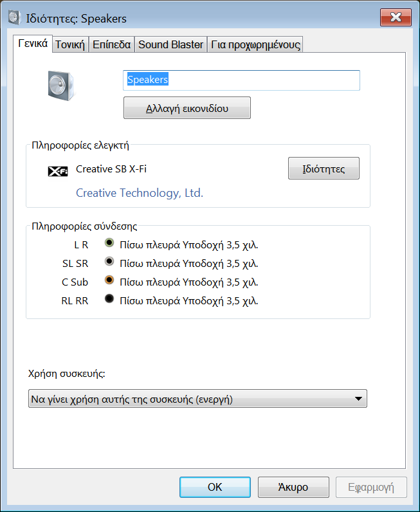
Task: Click the title bar speaker icon
Action: (x=14, y=19)
